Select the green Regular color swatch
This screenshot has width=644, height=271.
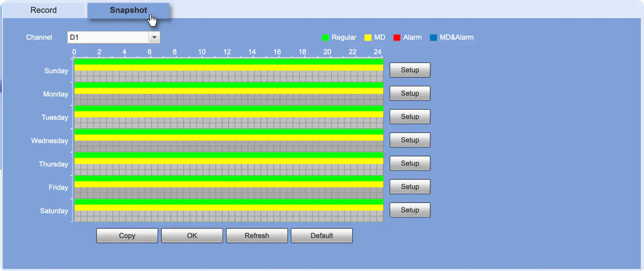click(325, 38)
